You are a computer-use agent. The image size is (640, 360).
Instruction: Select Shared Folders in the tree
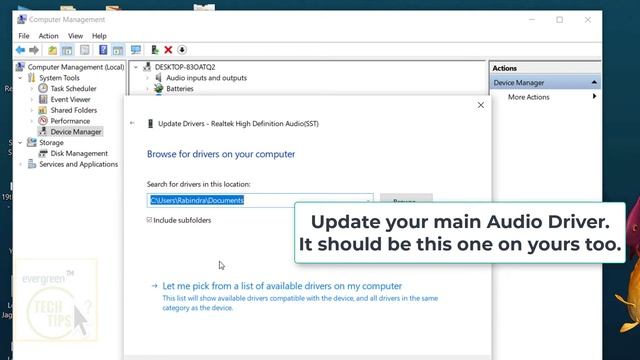tap(74, 110)
